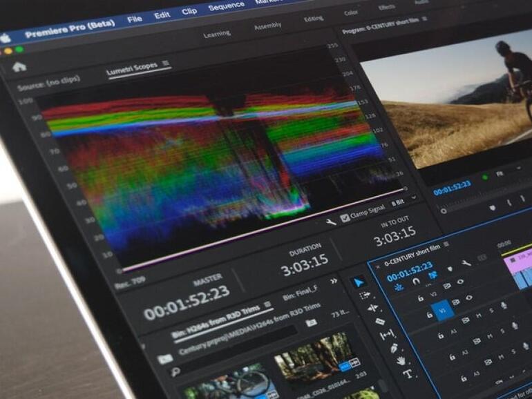Hide track V2 with the eye icon
Image resolution: width=532 pixels, height=399 pixels.
click(459, 282)
